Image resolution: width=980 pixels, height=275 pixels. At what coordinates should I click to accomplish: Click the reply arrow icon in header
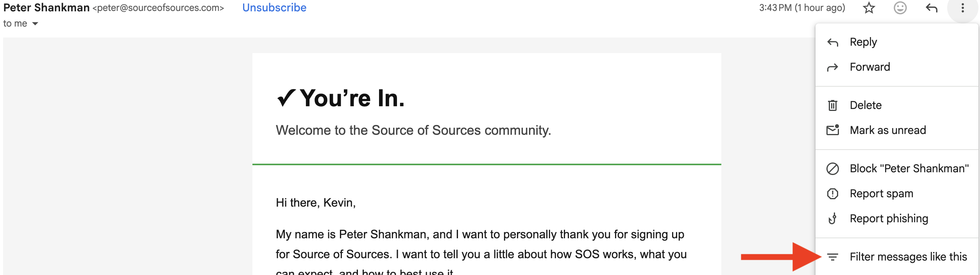pyautogui.click(x=932, y=8)
